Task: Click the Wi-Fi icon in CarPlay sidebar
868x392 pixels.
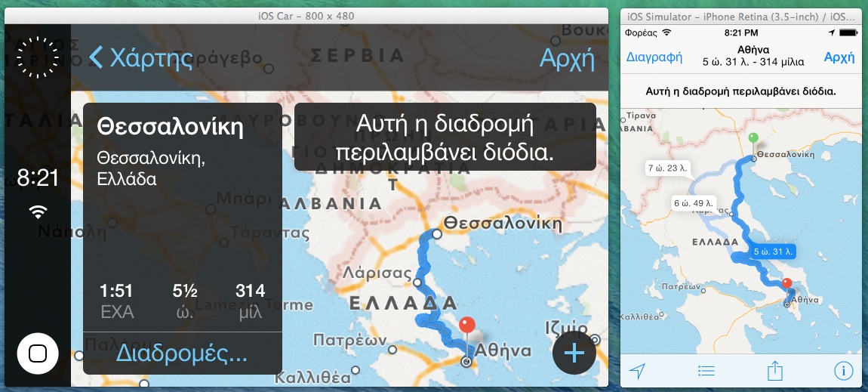Action: click(x=37, y=212)
